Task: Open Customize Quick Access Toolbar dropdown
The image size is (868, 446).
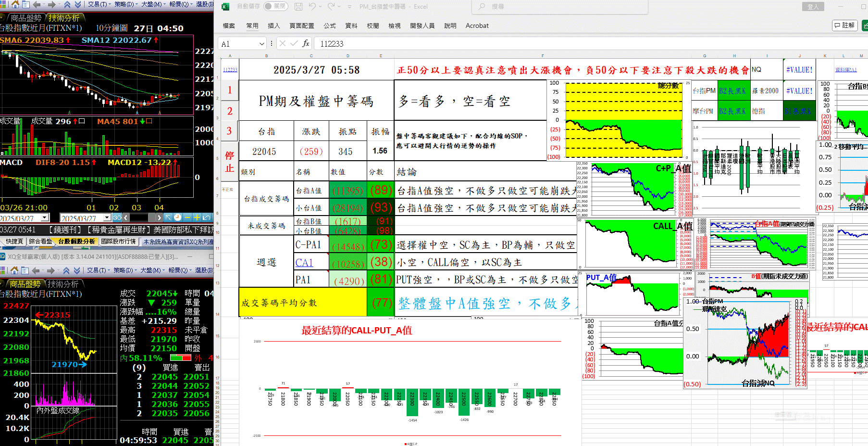Action: (x=349, y=6)
